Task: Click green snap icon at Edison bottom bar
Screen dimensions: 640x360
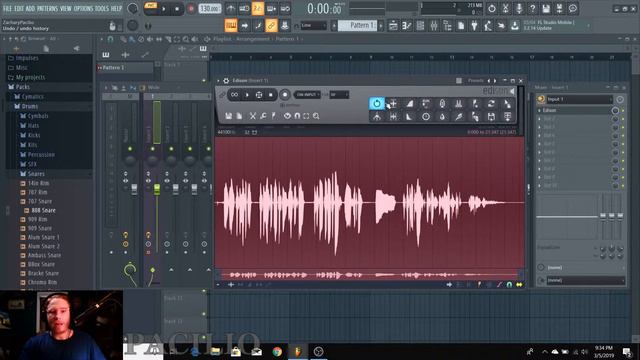Action: [x=509, y=284]
